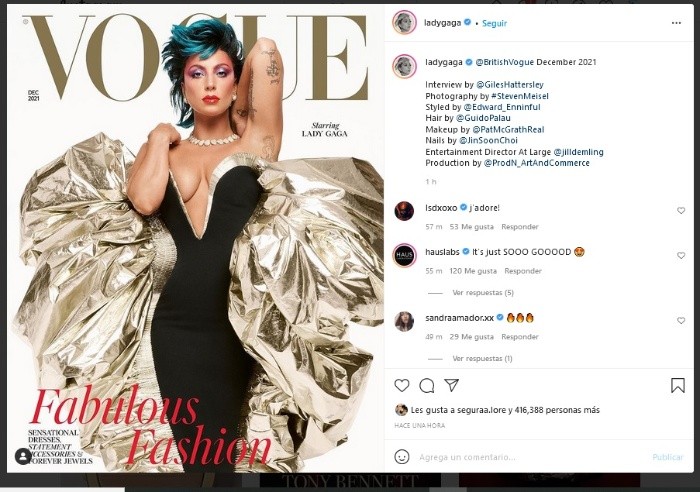Open the three-dot options menu
The height and width of the screenshot is (492, 700).
[x=676, y=23]
